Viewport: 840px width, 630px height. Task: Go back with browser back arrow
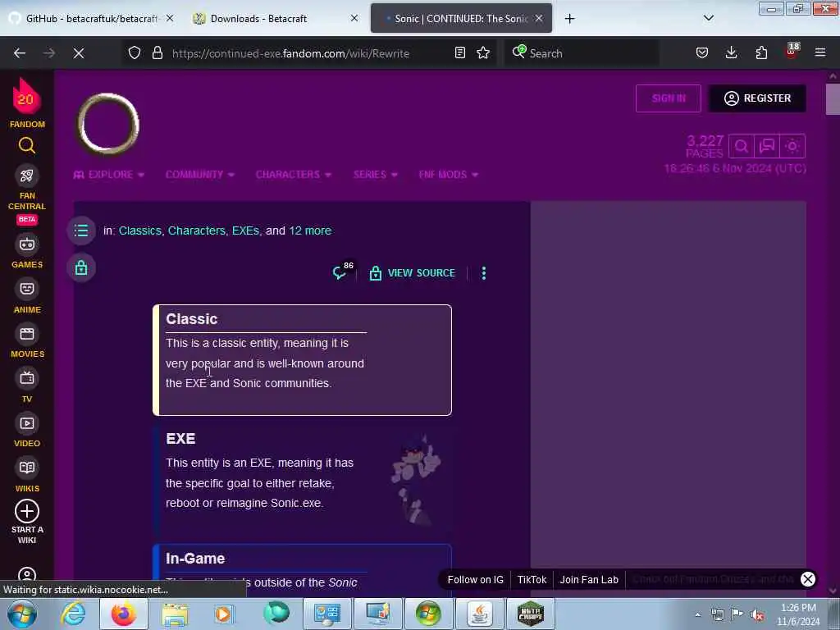pyautogui.click(x=20, y=53)
